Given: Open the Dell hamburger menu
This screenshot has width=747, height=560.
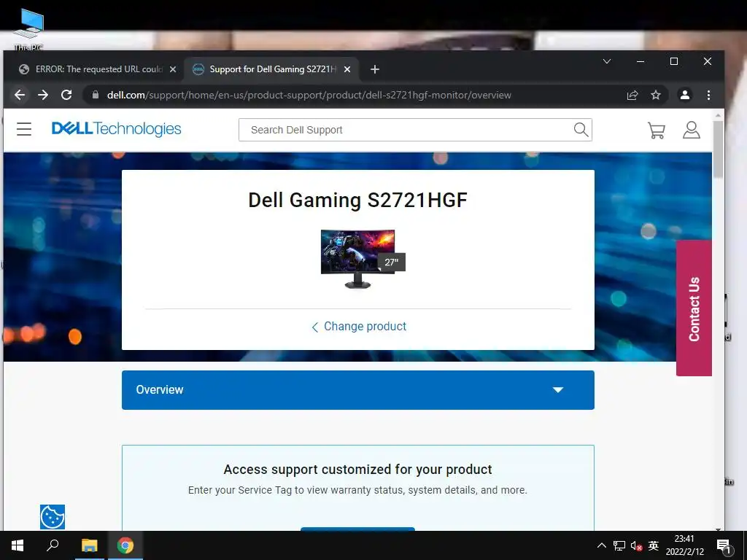Looking at the screenshot, I should (24, 129).
